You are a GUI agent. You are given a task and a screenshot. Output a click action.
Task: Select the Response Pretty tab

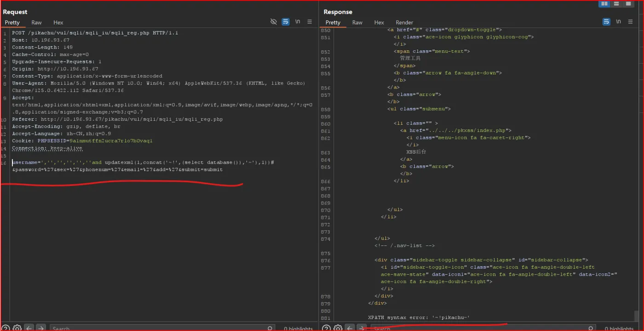333,23
